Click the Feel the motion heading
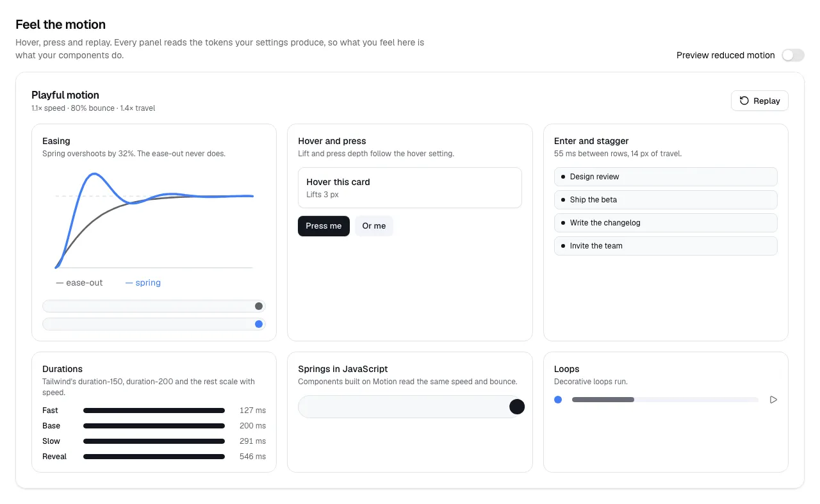The image size is (820, 504). point(61,24)
